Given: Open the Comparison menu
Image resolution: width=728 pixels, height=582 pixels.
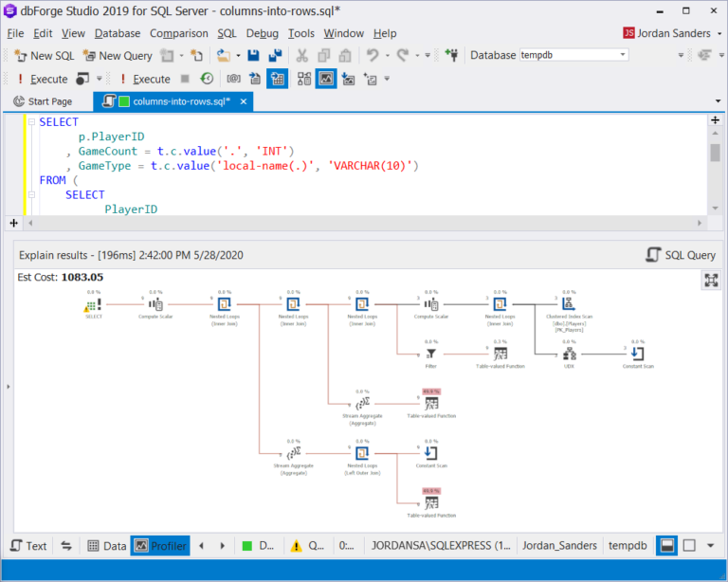Looking at the screenshot, I should coord(178,33).
